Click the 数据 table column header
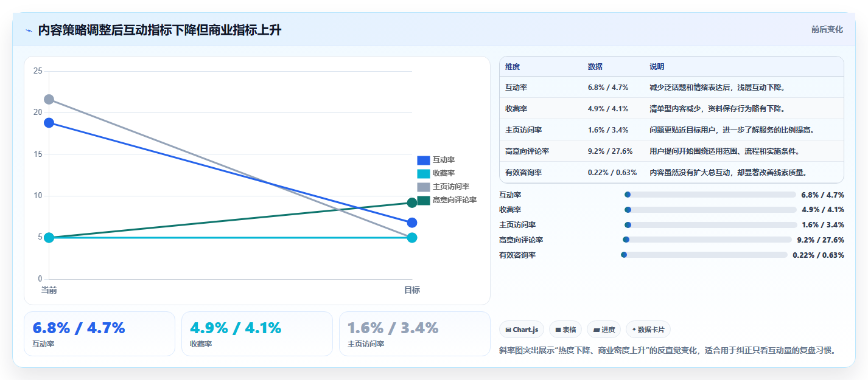Screen dimensions: 868x380 [x=595, y=67]
